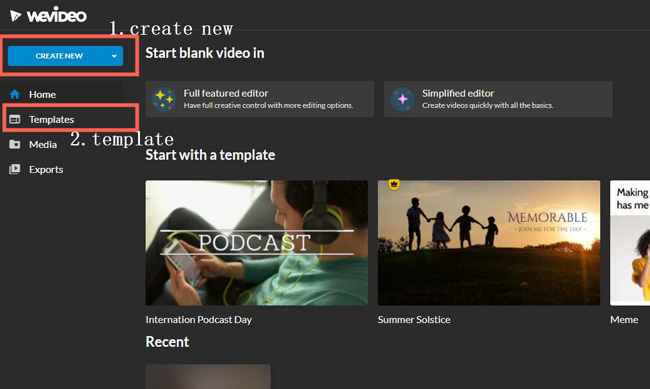
Task: Click the Create New button
Action: pos(65,56)
